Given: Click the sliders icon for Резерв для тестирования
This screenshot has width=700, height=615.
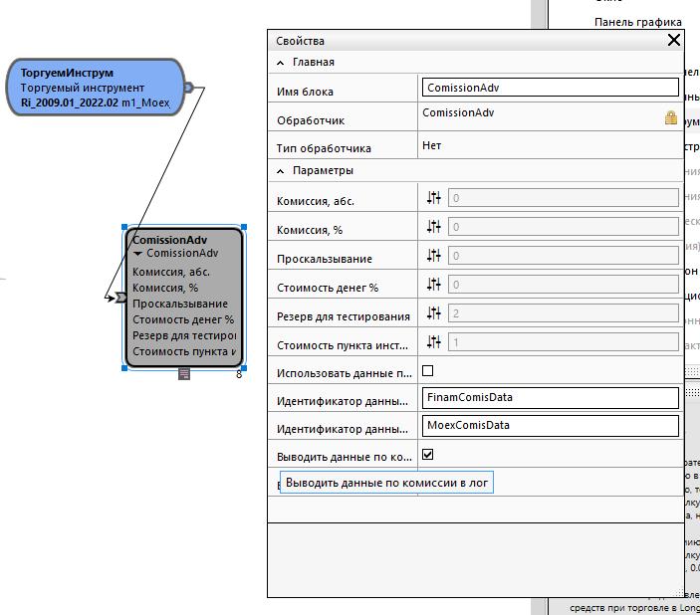Looking at the screenshot, I should (x=433, y=313).
